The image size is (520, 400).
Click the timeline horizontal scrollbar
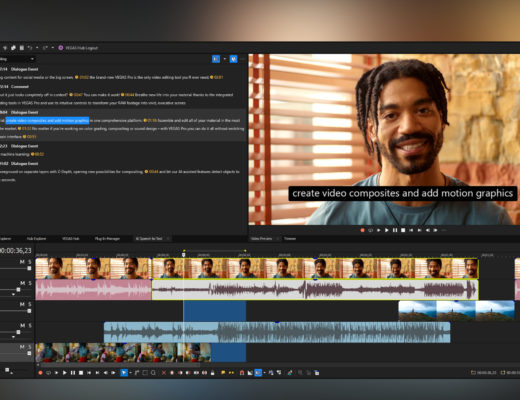coord(119,365)
